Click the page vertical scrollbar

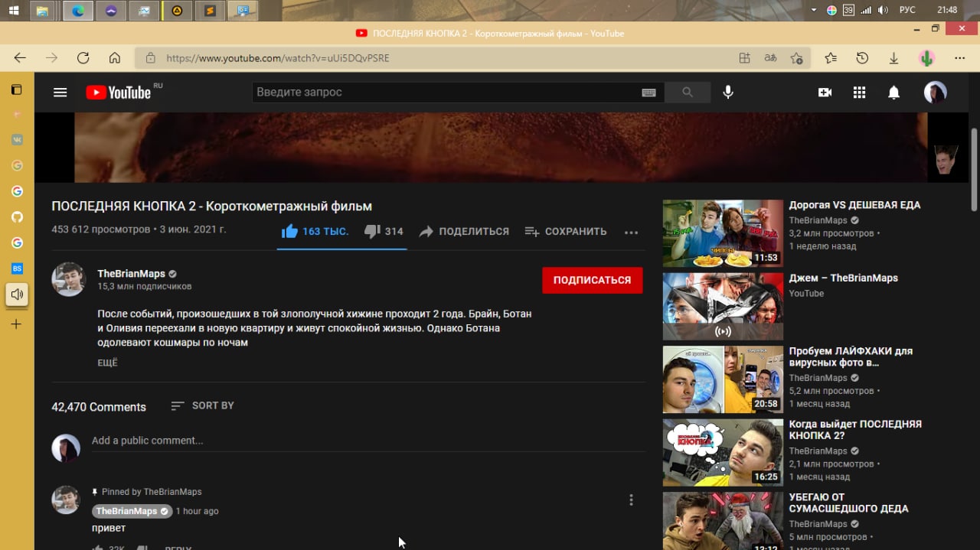(974, 168)
